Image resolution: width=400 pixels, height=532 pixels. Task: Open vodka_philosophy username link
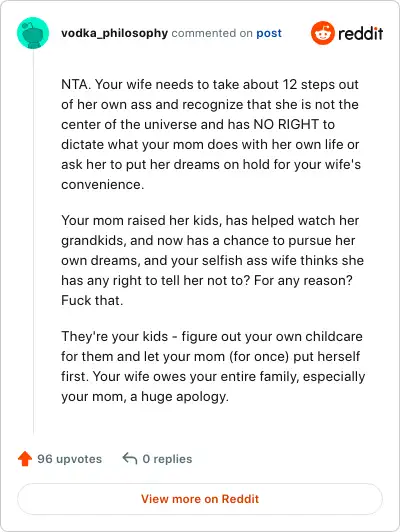click(x=114, y=33)
